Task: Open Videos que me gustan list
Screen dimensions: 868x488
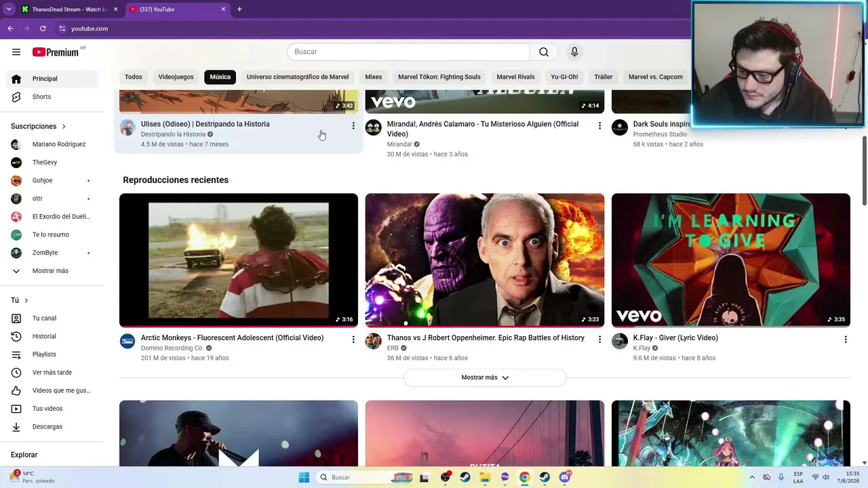Action: point(52,390)
